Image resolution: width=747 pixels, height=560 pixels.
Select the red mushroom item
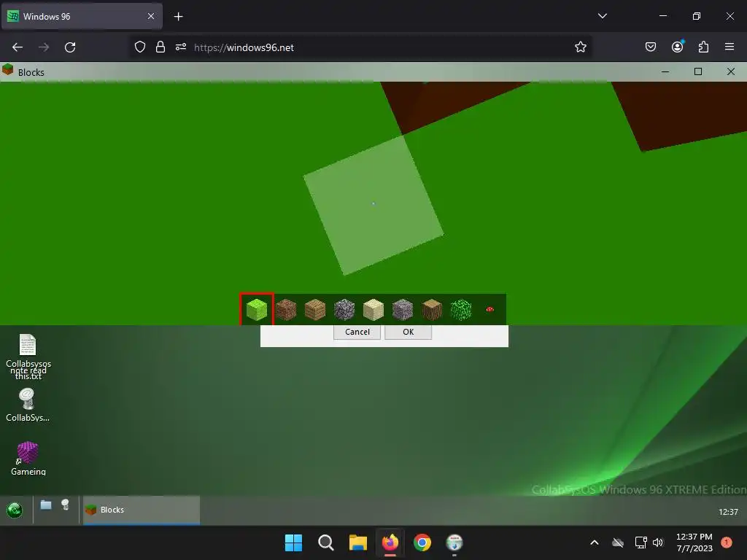click(x=489, y=309)
